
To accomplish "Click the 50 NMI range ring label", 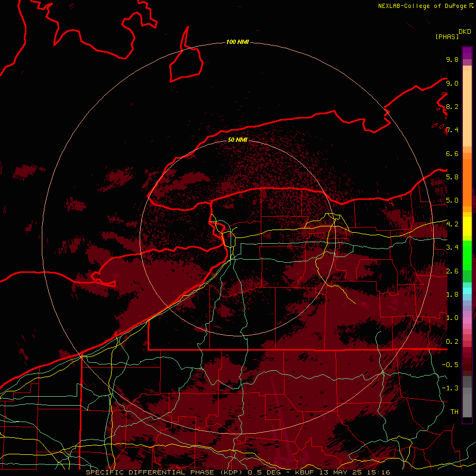I will pos(237,140).
